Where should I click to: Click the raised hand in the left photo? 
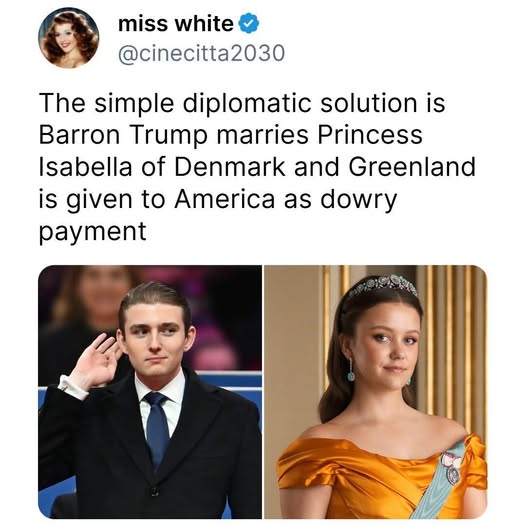pos(96,362)
